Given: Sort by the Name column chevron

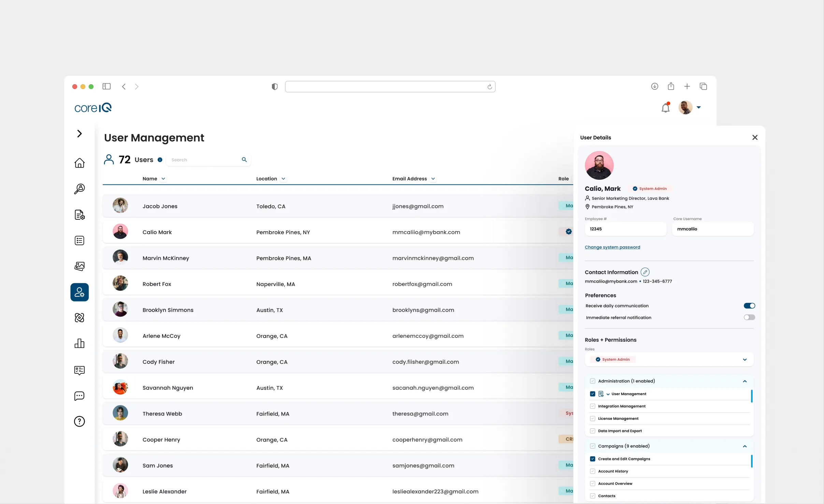Looking at the screenshot, I should (163, 179).
